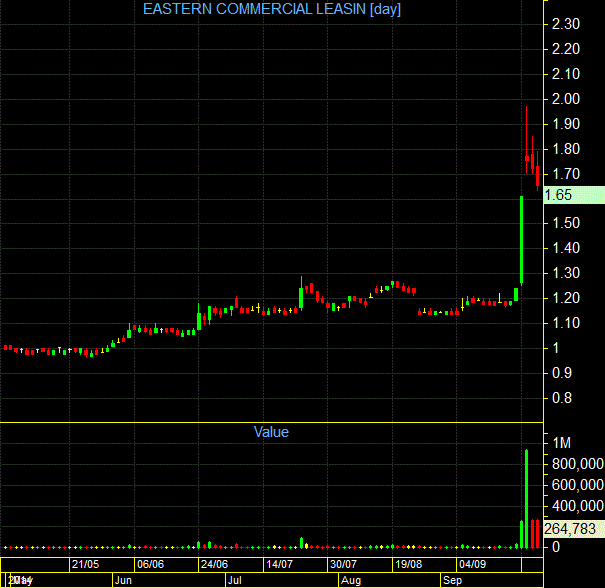The width and height of the screenshot is (605, 588).
Task: Click the Value panel heading
Action: coord(271,432)
